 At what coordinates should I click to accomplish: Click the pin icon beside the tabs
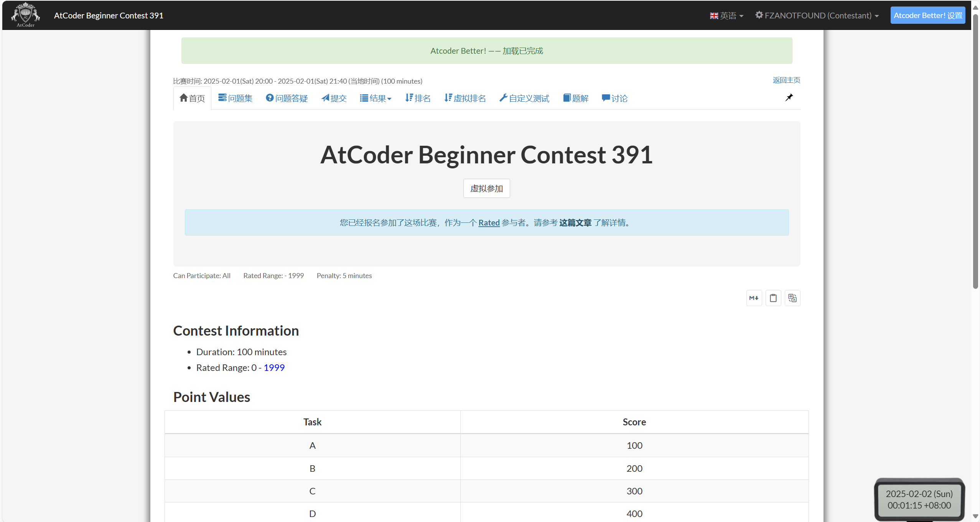pos(789,98)
